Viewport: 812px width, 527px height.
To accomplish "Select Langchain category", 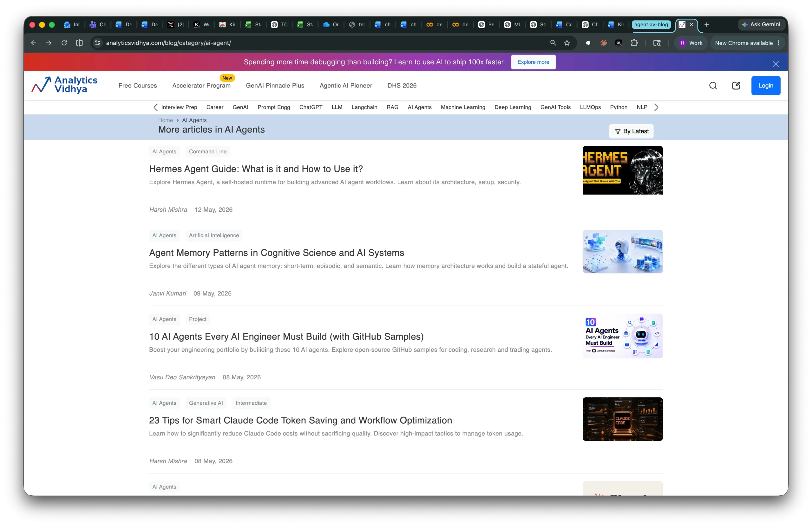I will (364, 107).
